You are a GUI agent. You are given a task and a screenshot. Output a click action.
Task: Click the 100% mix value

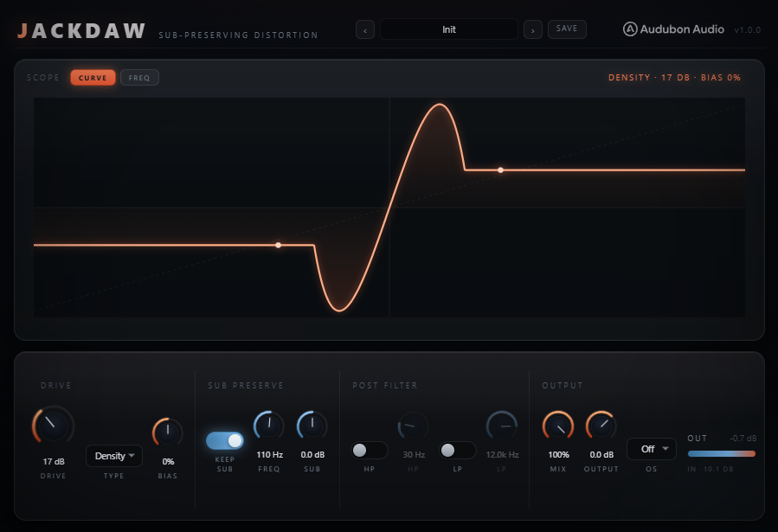coord(558,455)
